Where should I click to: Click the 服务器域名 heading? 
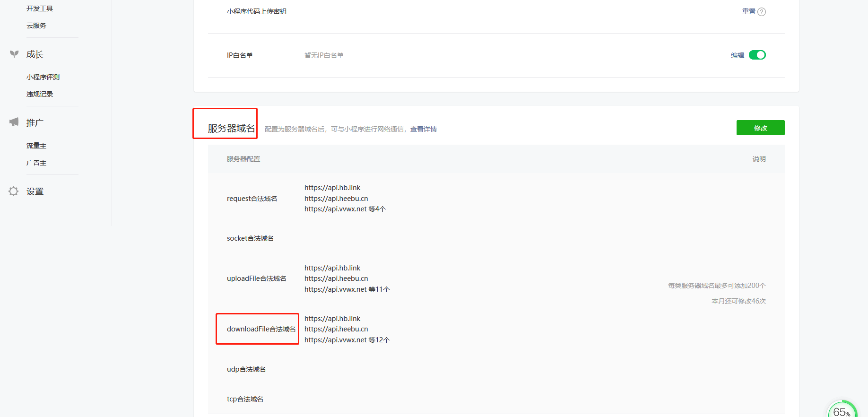click(231, 128)
